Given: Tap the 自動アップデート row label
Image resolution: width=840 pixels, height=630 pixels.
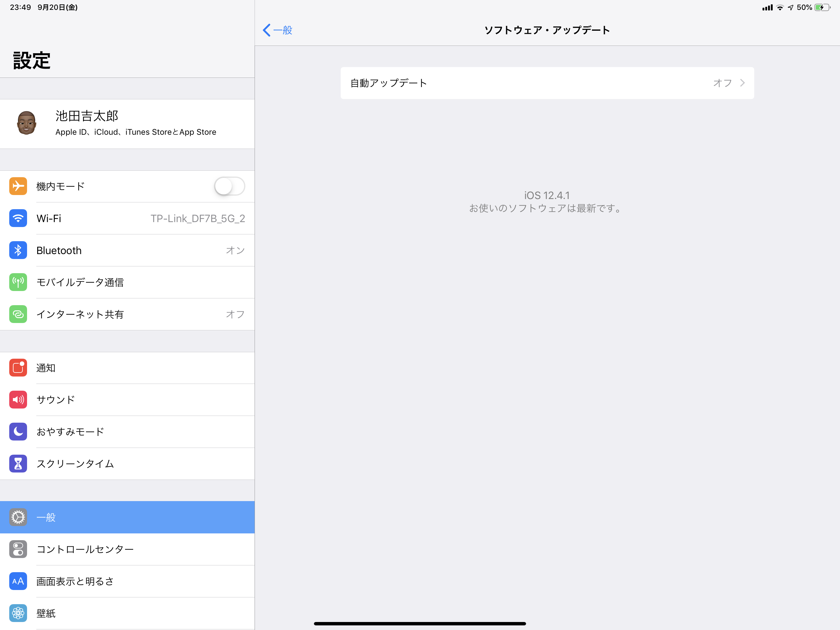Looking at the screenshot, I should pyautogui.click(x=388, y=83).
